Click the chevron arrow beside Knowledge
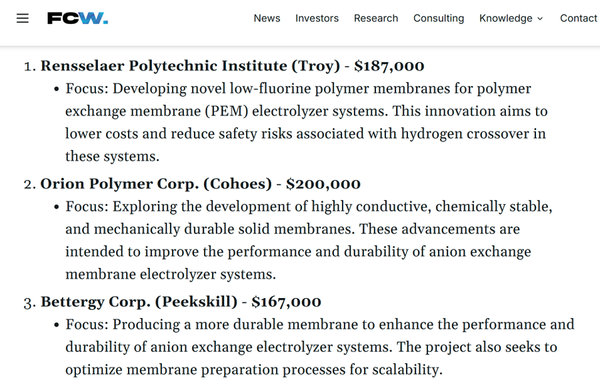This screenshot has width=600, height=384. [x=540, y=19]
